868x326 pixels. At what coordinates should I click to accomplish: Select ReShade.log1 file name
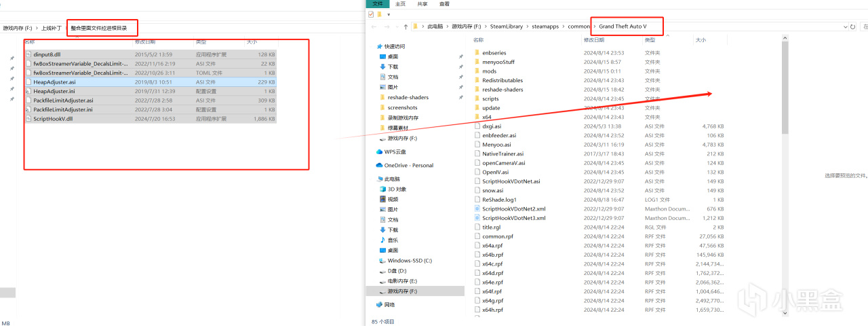point(500,200)
